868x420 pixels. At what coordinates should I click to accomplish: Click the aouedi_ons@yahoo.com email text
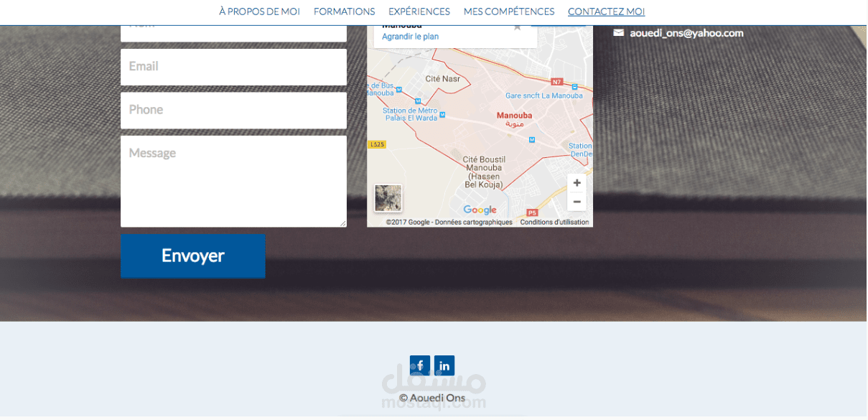[686, 33]
